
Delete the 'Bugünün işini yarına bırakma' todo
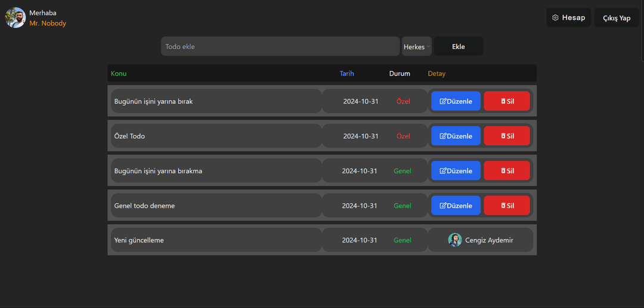click(x=507, y=171)
